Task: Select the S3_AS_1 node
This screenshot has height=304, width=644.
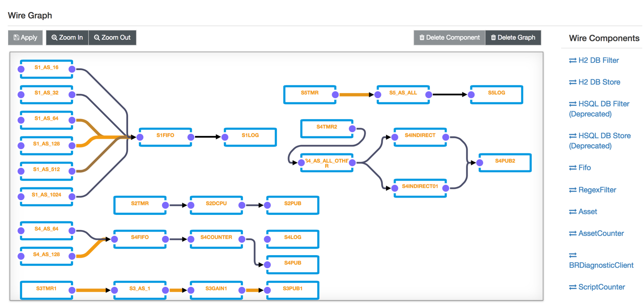Action: tap(140, 290)
